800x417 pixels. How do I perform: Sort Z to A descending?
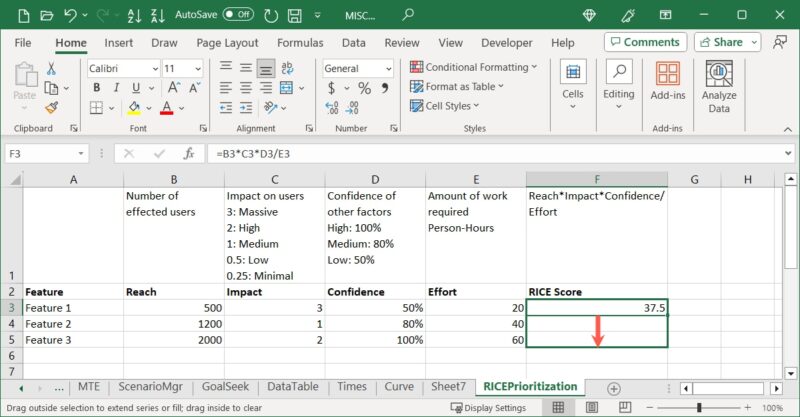158,15
